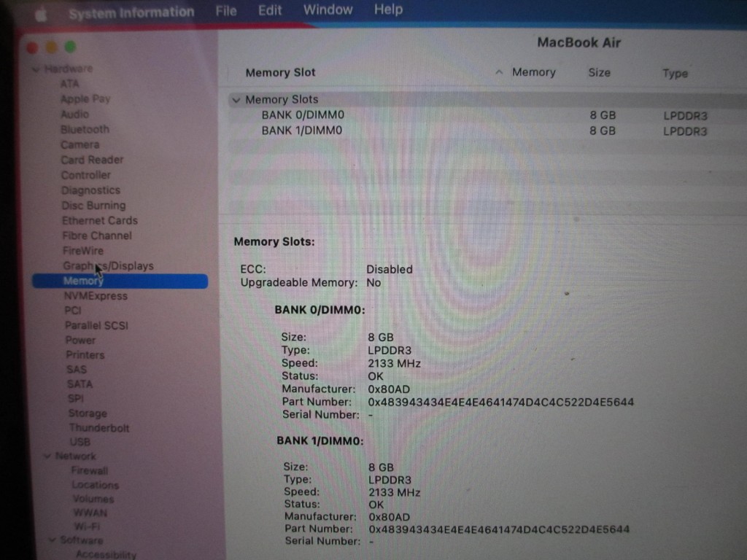The height and width of the screenshot is (560, 747).
Task: Open the System Information menu
Action: 131,12
